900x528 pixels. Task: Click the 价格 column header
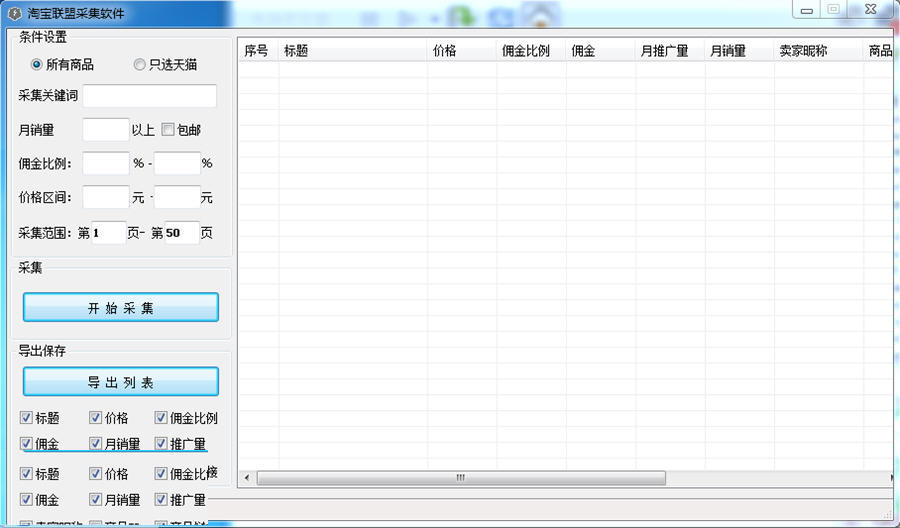tap(462, 51)
